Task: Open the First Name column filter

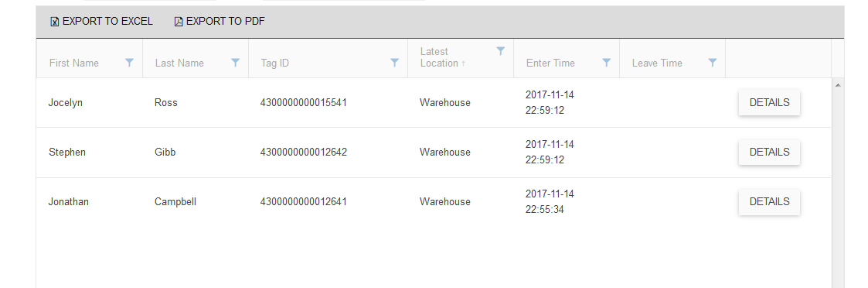Action: coord(130,63)
